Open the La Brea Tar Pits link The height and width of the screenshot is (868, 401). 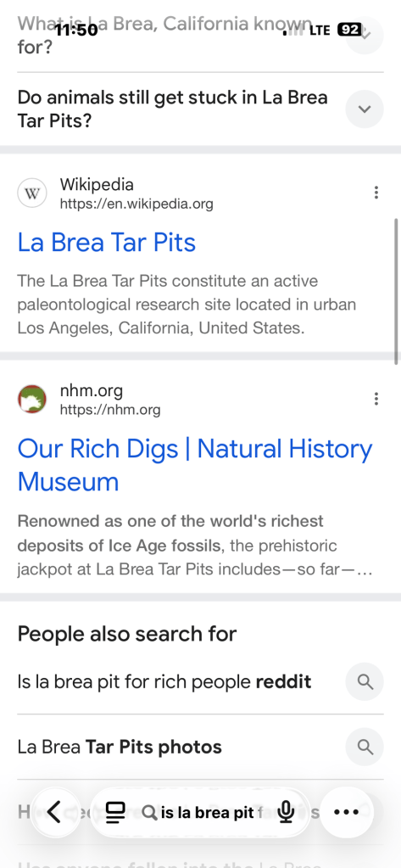coord(107,242)
